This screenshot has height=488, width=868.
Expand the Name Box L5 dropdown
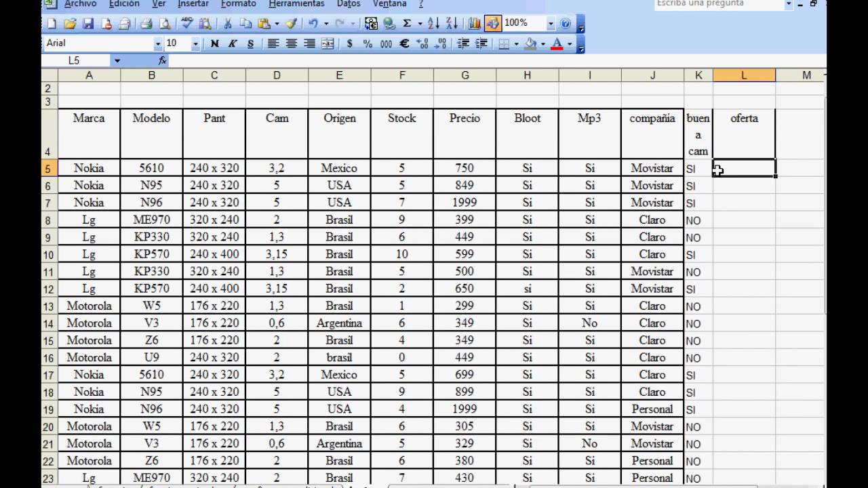[x=117, y=60]
